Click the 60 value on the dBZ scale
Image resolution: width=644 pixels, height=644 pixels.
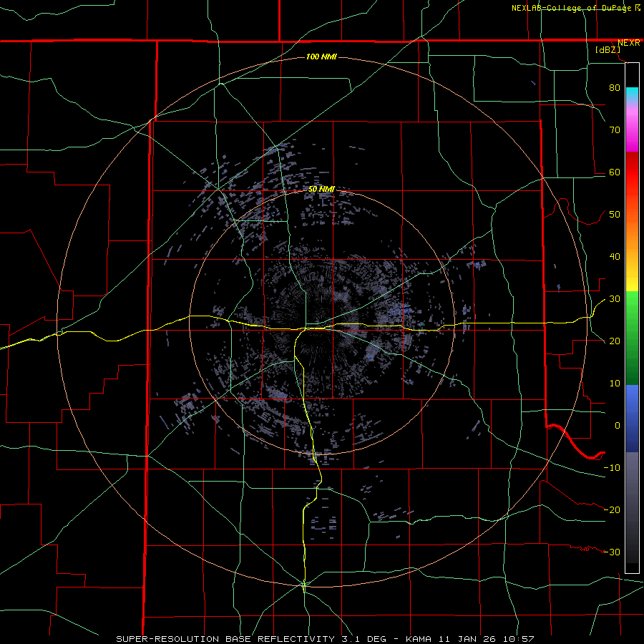pyautogui.click(x=615, y=172)
